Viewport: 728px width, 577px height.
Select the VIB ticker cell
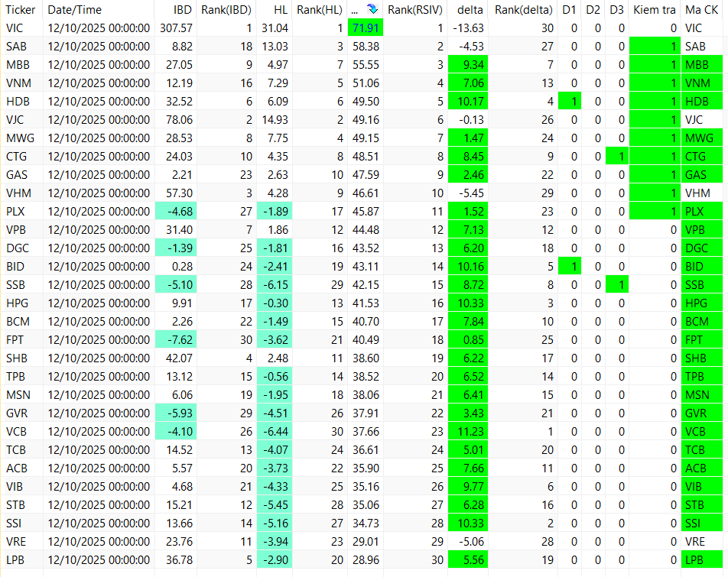click(22, 486)
